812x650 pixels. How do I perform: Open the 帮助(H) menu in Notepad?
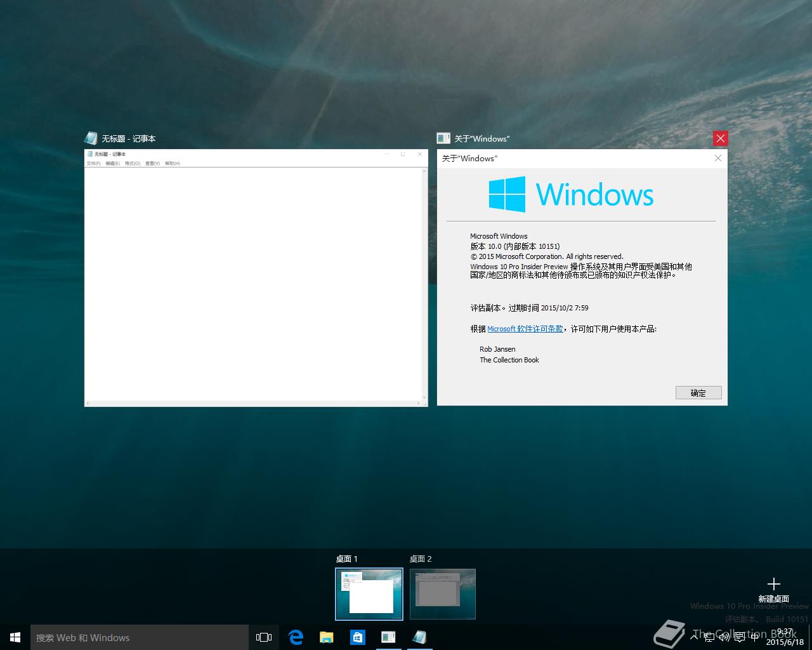coord(173,164)
